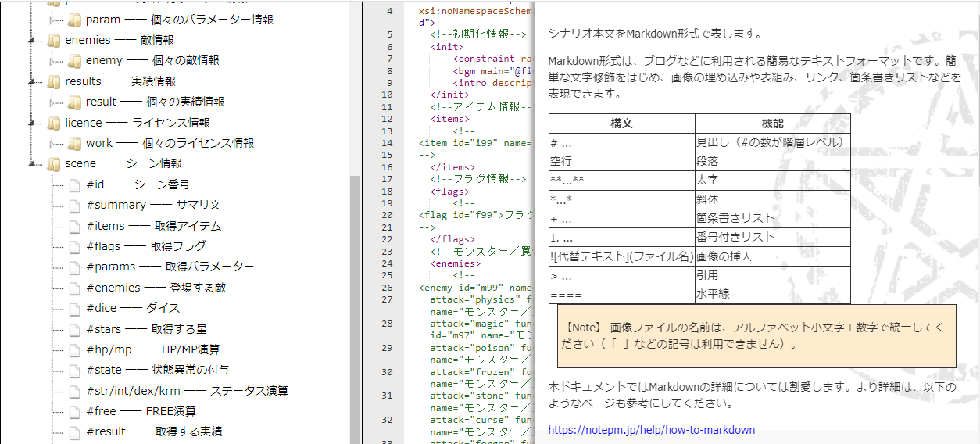Click the results folder icon
Viewport: 980px width, 444px height.
tap(54, 81)
